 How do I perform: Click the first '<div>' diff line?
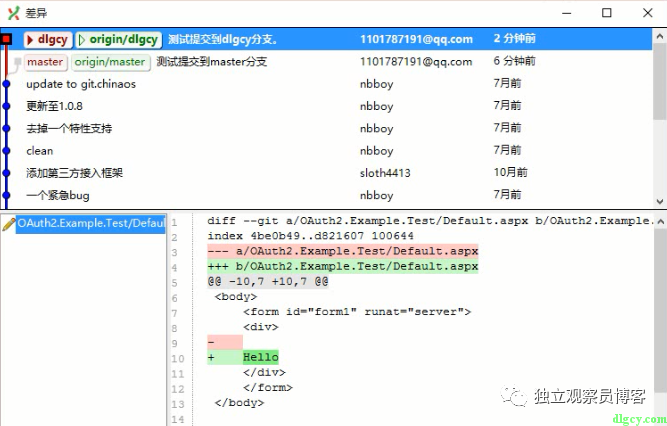tap(260, 327)
